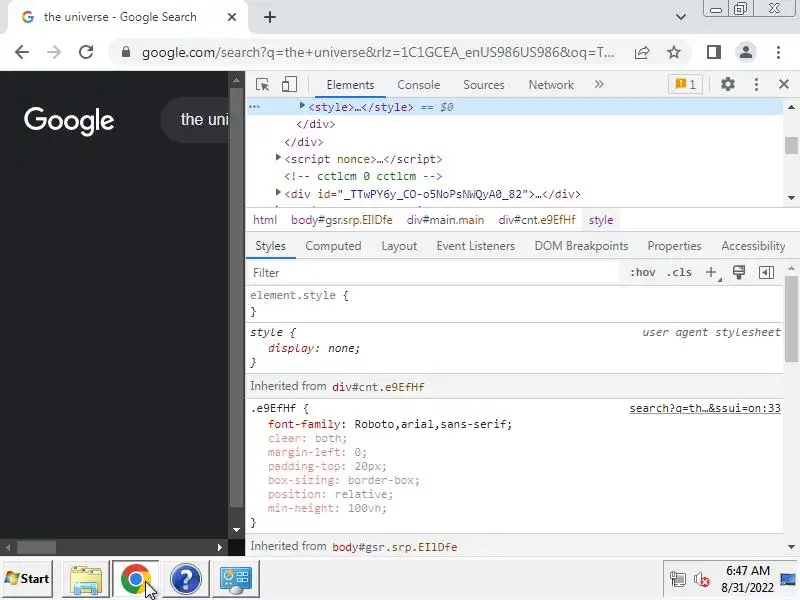This screenshot has width=800, height=600.
Task: Click the site lock icon in the address bar
Action: 126,52
